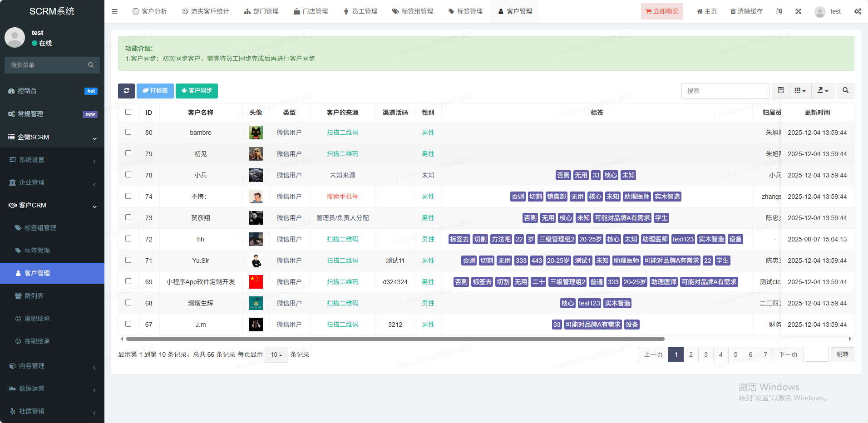The image size is (868, 423).
Task: Toggle the sidebar hamburger menu icon
Action: pos(115,11)
